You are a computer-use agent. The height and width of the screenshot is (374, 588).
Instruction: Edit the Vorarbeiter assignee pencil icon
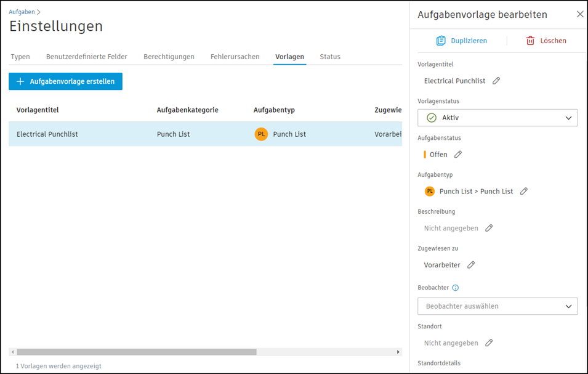[471, 265]
